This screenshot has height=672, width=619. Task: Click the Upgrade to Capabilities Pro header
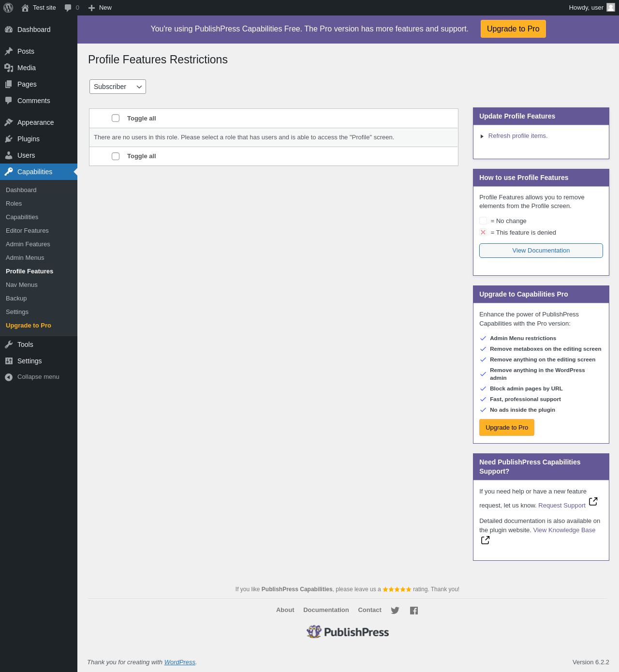pyautogui.click(x=541, y=294)
